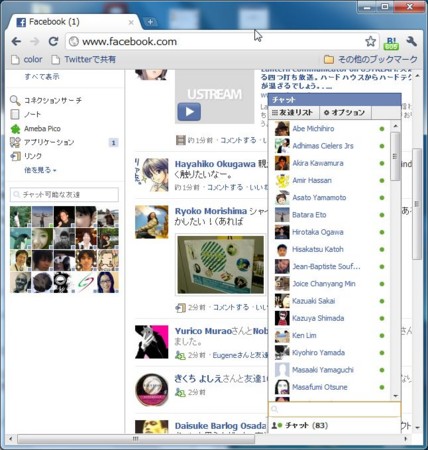
Task: Close the Facebook (1) tab
Action: [x=131, y=22]
